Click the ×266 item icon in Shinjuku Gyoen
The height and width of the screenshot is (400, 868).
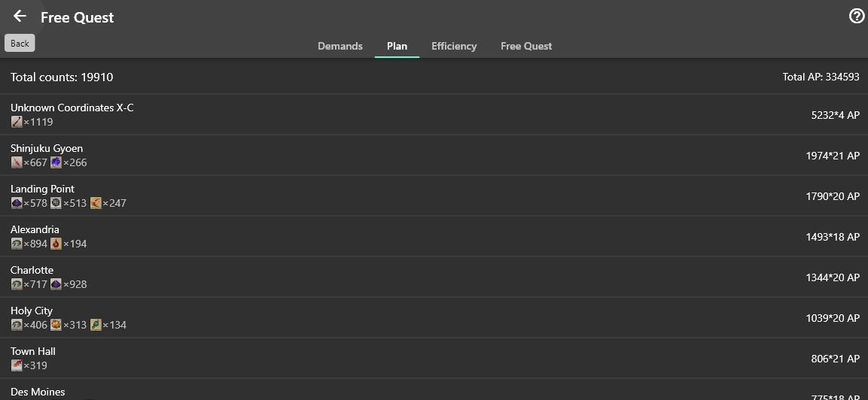point(56,162)
